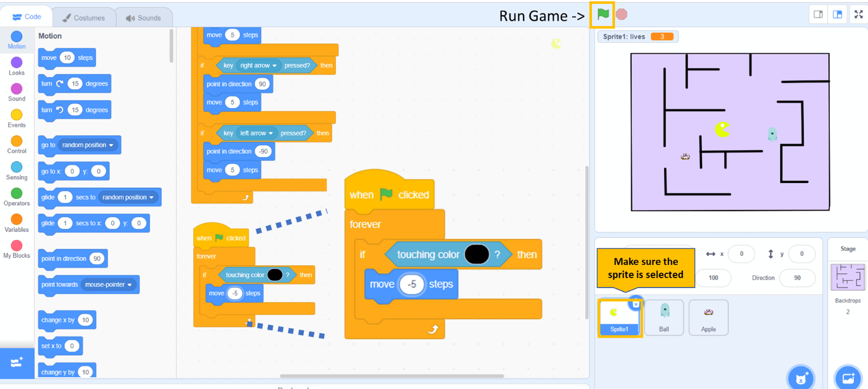The width and height of the screenshot is (868, 389).
Task: Open the Costumes tab
Action: click(x=83, y=18)
